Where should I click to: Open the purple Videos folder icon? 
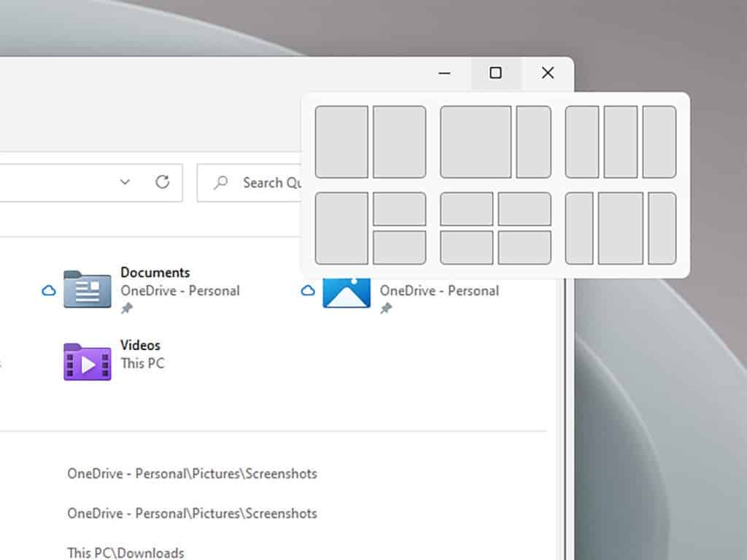[87, 362]
